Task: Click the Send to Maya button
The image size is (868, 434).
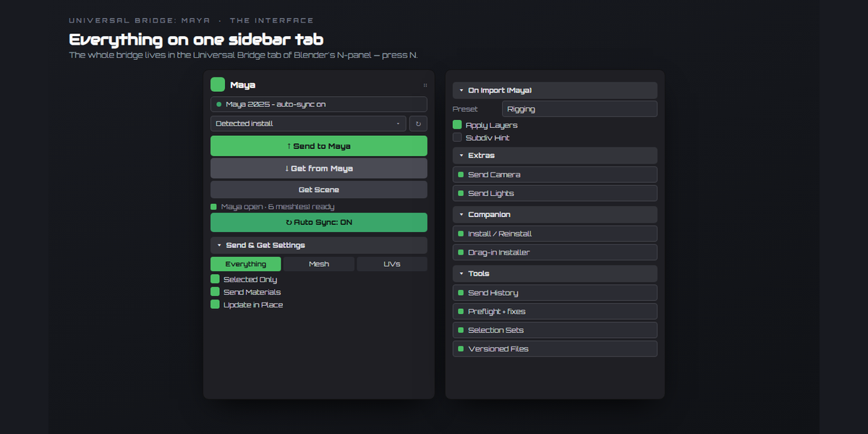Action: pos(319,146)
